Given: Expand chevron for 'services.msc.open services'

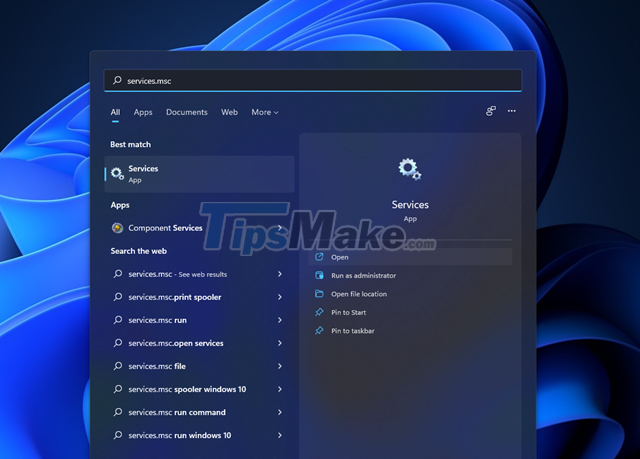Looking at the screenshot, I should (x=280, y=343).
